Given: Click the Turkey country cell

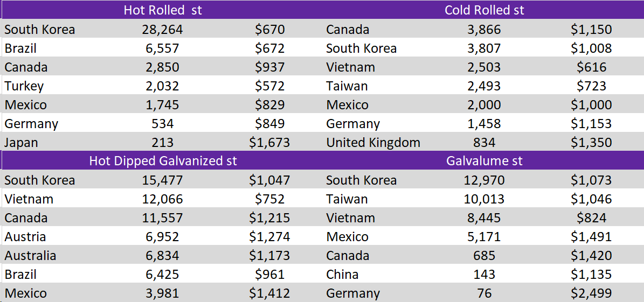Looking at the screenshot, I should (24, 86).
